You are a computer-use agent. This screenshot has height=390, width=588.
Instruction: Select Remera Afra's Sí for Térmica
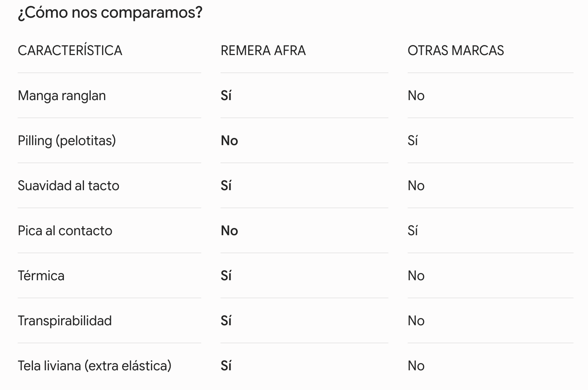point(226,276)
